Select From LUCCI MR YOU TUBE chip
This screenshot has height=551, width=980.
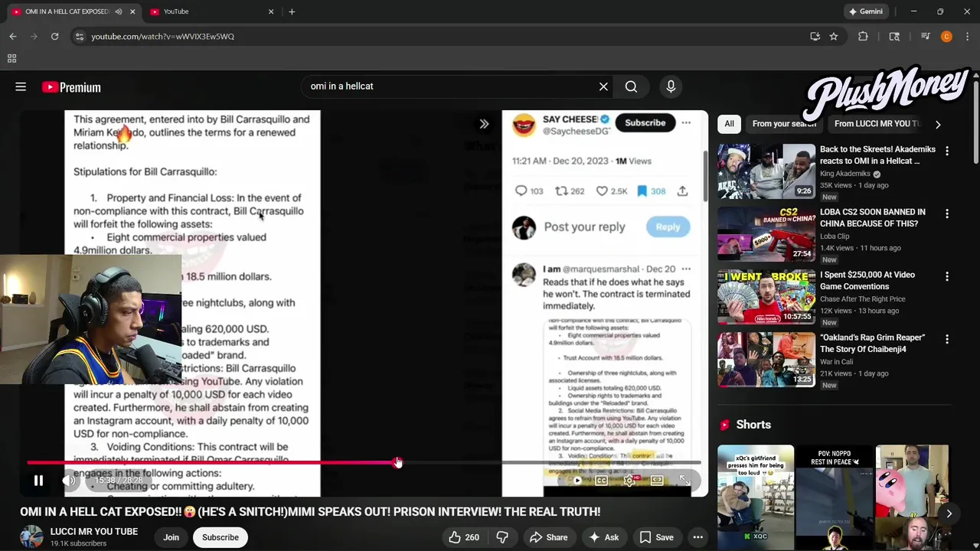tap(877, 123)
